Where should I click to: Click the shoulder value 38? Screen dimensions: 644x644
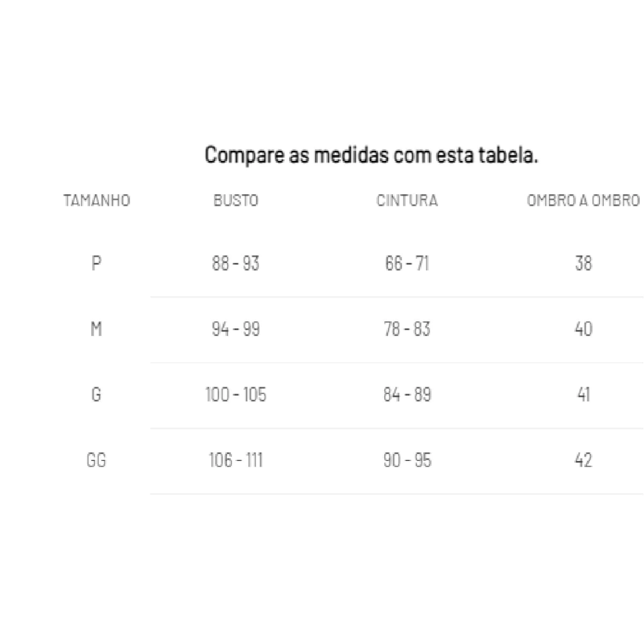[x=583, y=264]
